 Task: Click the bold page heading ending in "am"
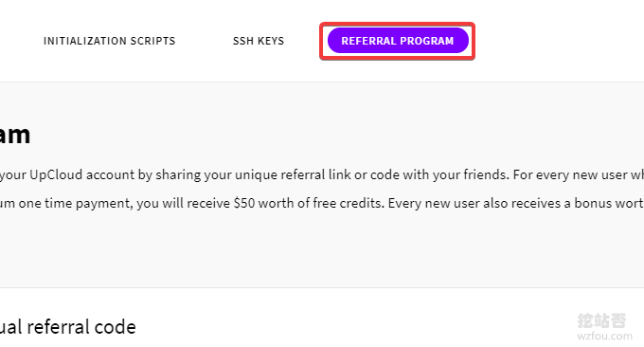(15, 135)
